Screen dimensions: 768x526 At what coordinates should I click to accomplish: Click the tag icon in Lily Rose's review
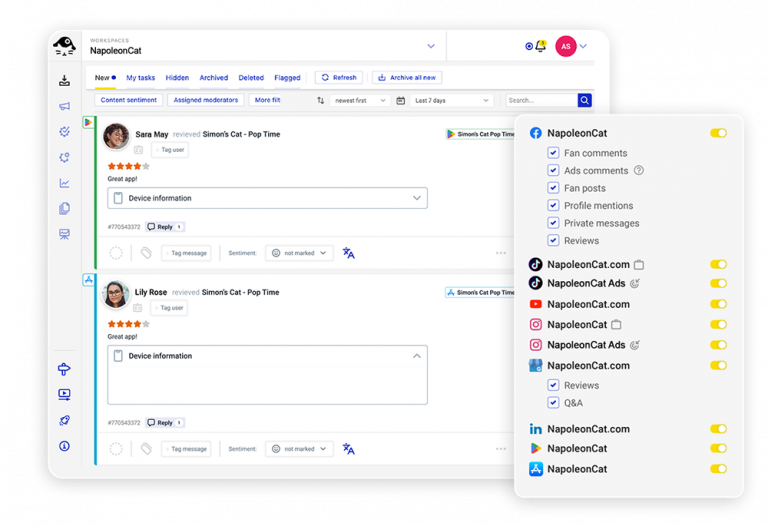[x=146, y=449]
